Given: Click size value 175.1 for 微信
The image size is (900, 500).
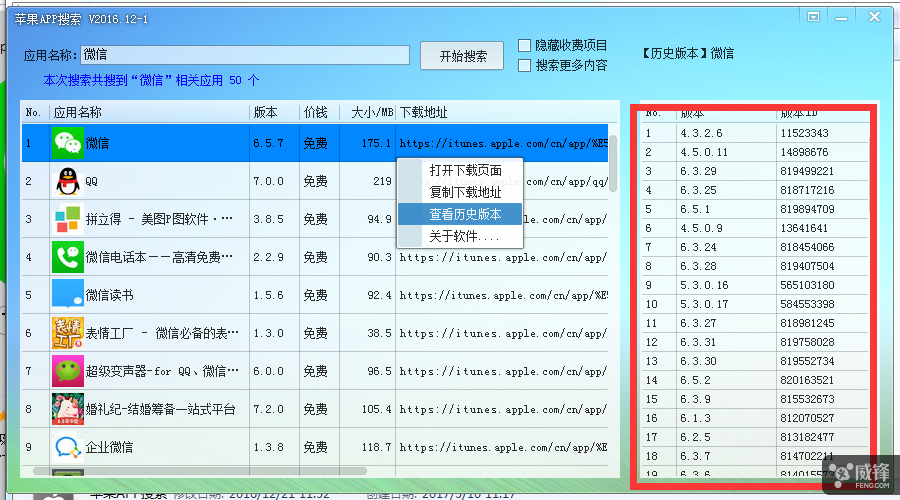Looking at the screenshot, I should tap(376, 143).
